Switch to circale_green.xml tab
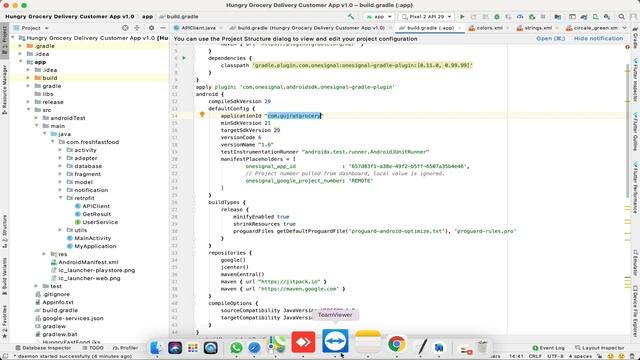Viewport: 640px width, 360px height. (591, 28)
